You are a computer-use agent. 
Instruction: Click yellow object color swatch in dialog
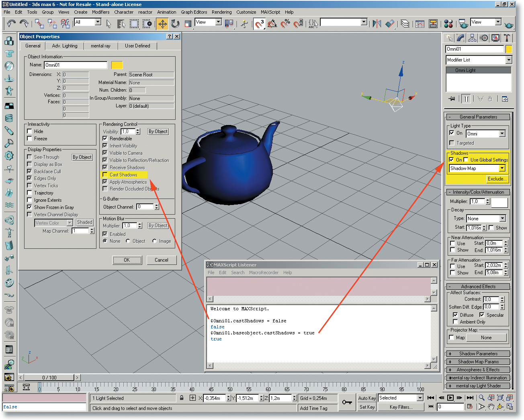tap(117, 65)
